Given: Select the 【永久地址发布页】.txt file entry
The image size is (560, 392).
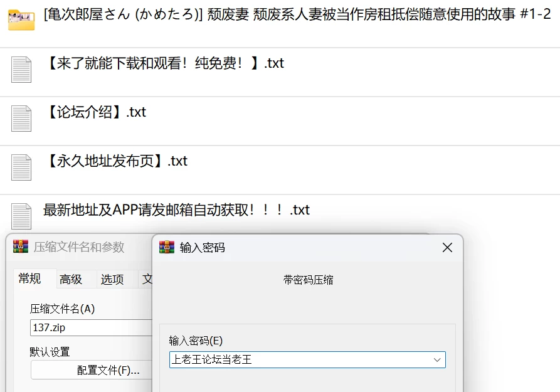Looking at the screenshot, I should tap(116, 161).
